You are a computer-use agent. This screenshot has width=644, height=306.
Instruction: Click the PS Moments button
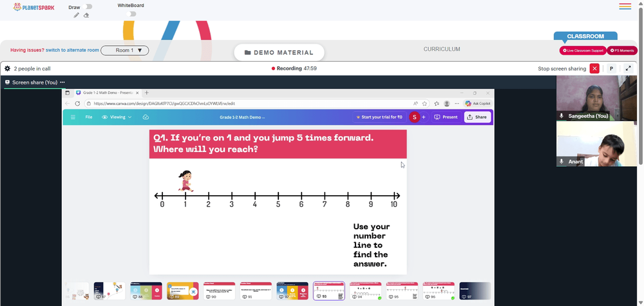pos(622,50)
